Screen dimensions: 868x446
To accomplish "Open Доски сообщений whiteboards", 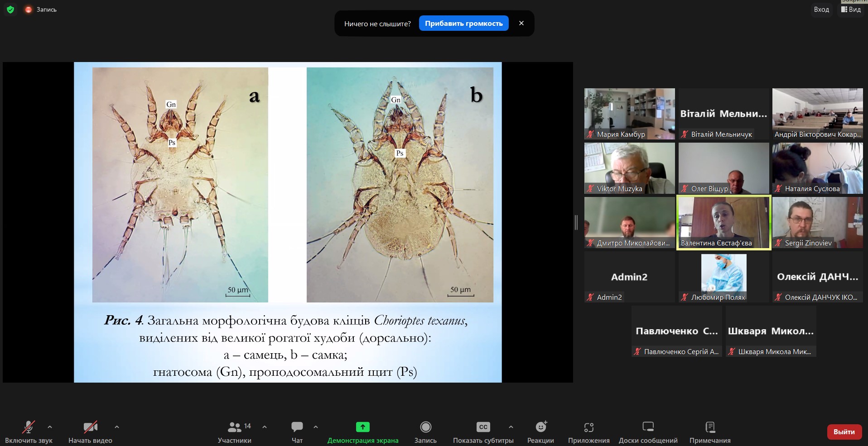I will [x=648, y=432].
